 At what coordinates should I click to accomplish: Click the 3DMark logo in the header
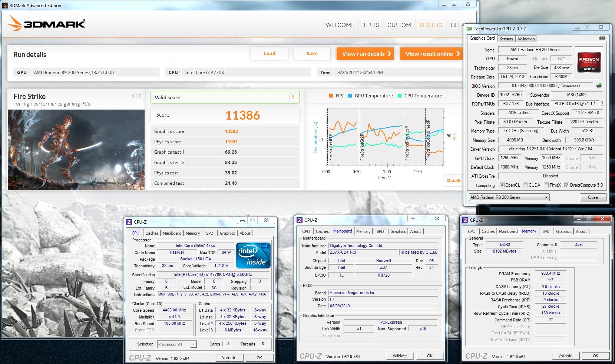[46, 24]
